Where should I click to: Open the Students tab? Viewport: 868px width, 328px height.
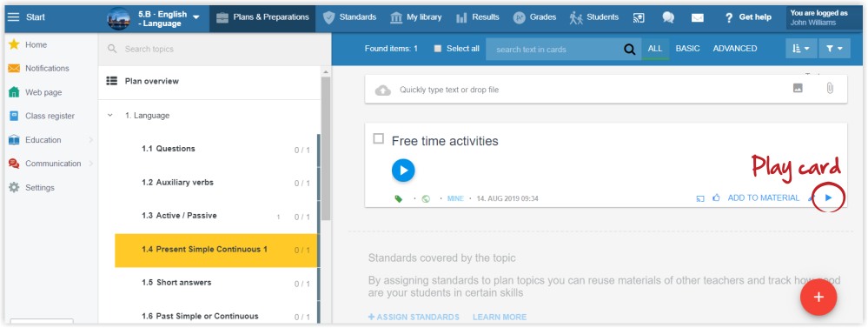pyautogui.click(x=594, y=17)
